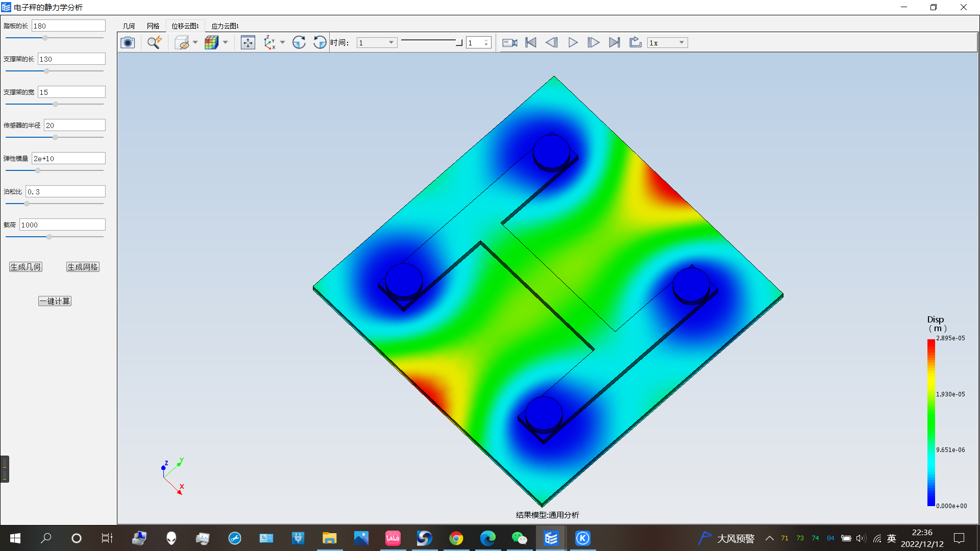Open the Windows Start menu

tap(15, 538)
